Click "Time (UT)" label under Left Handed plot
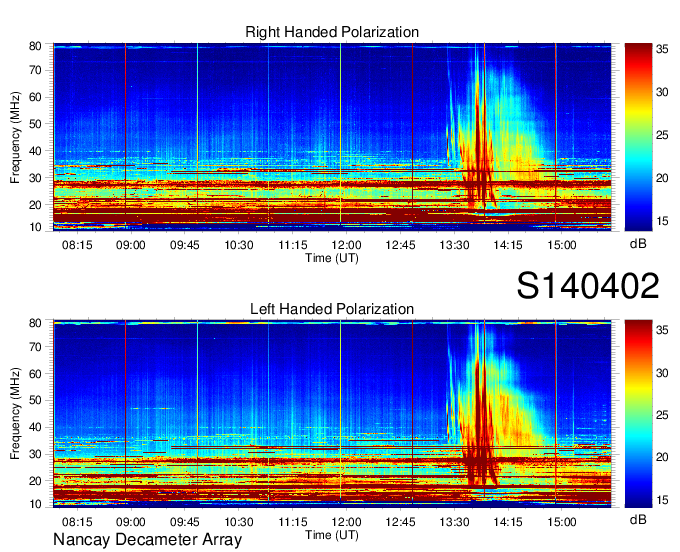680x552 pixels. (332, 535)
